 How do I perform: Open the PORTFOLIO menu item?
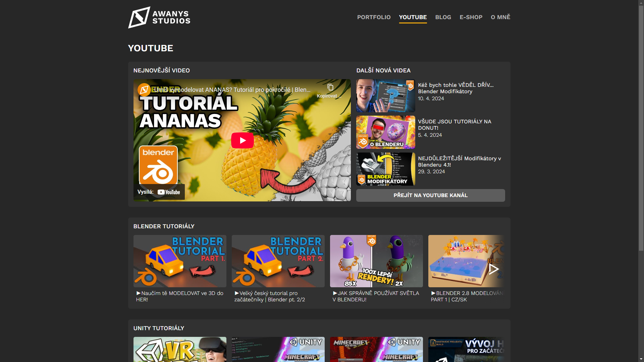click(x=374, y=17)
